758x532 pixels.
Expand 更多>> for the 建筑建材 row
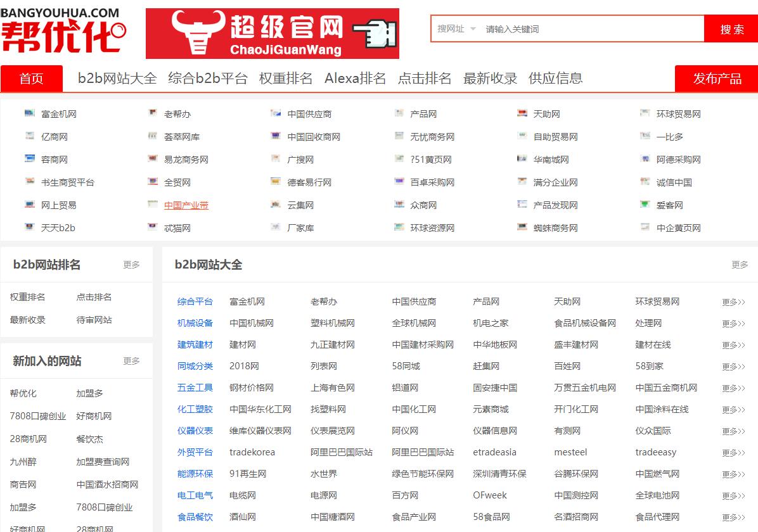[733, 345]
